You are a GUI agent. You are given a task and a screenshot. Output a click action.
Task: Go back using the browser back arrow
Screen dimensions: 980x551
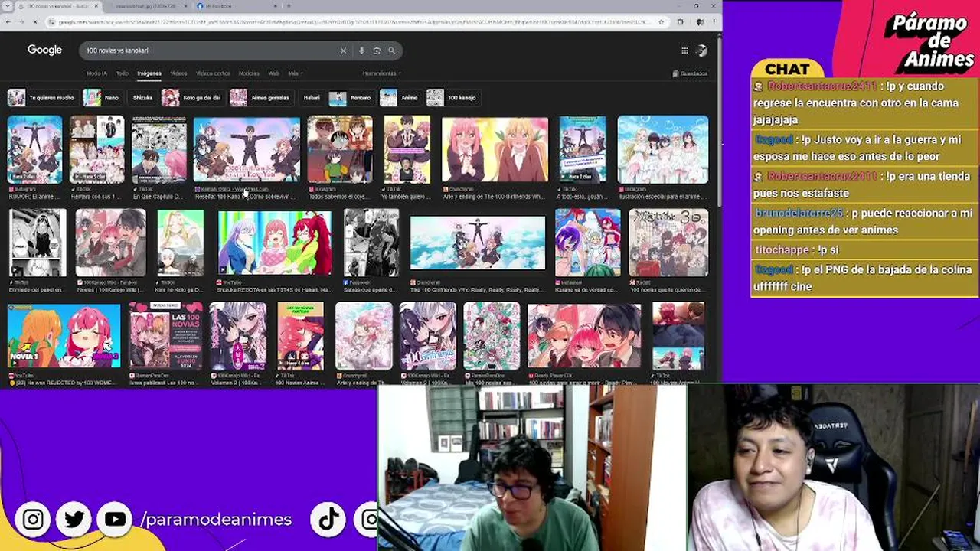pos(9,22)
